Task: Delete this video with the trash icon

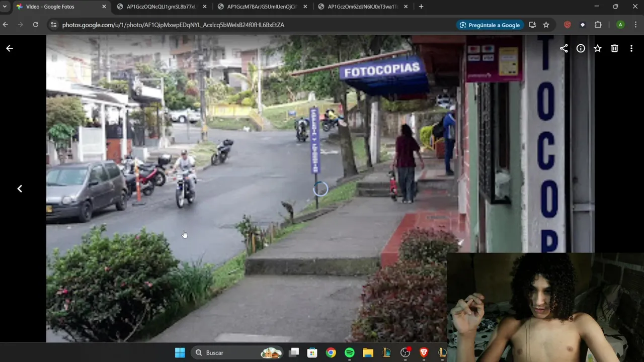Action: [614, 48]
